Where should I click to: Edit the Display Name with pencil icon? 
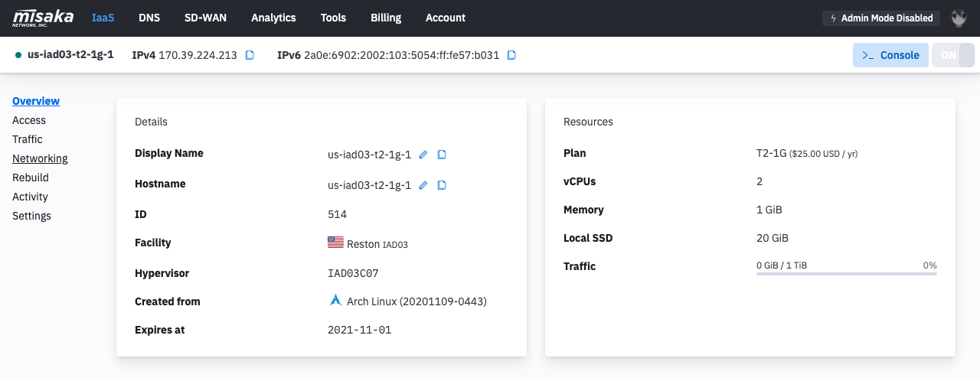pyautogui.click(x=423, y=155)
